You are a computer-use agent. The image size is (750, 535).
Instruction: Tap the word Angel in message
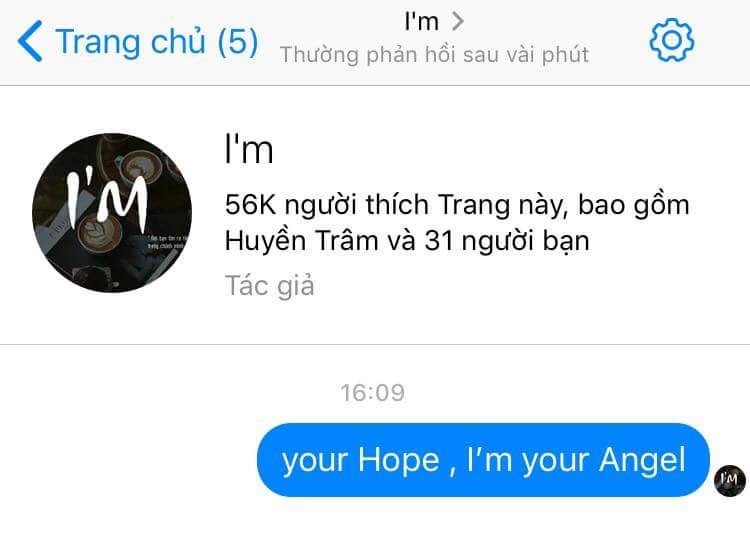642,461
